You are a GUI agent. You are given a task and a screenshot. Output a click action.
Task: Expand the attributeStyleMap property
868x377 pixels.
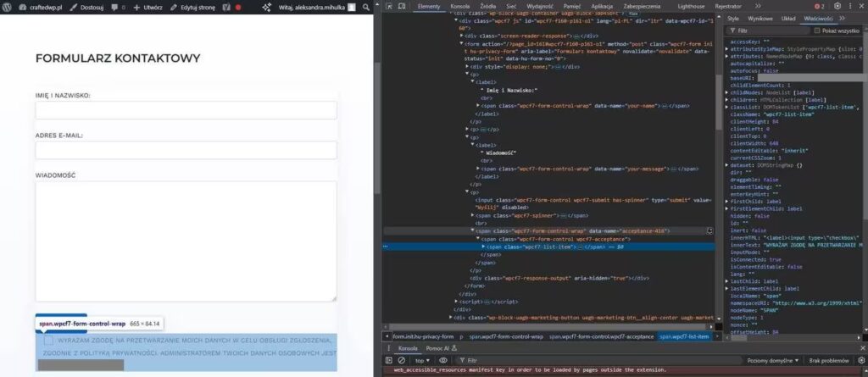tap(726, 49)
